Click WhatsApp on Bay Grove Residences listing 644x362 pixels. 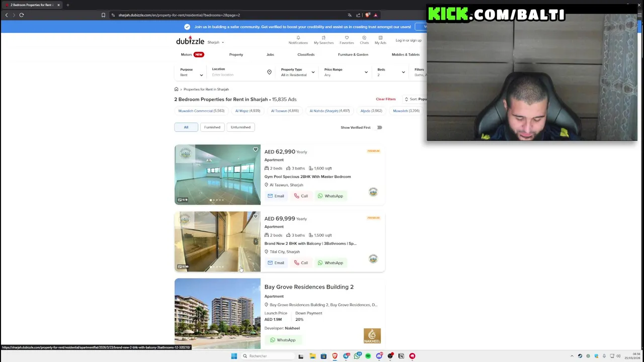pos(283,340)
